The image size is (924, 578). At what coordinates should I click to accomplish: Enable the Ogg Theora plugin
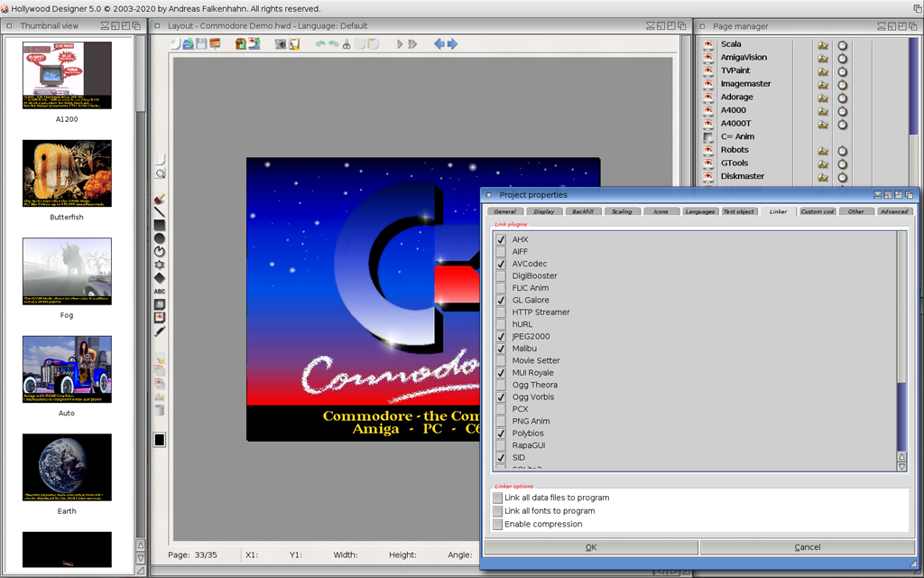coord(501,385)
